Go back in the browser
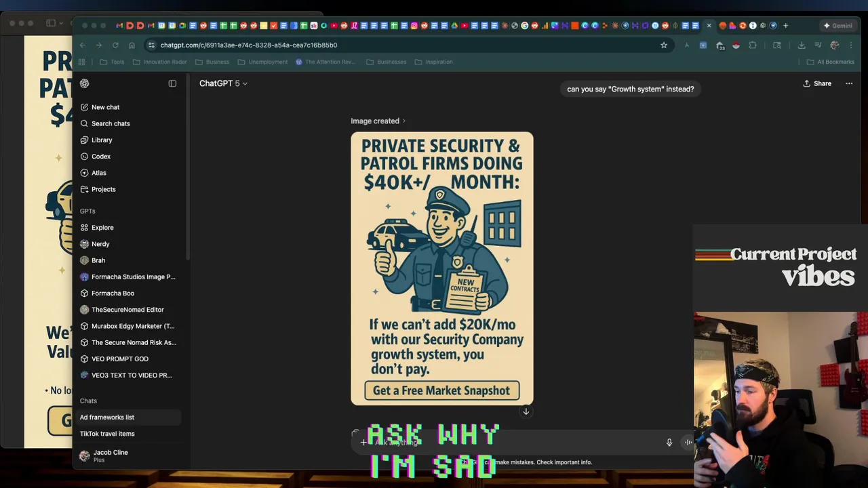 tap(83, 45)
